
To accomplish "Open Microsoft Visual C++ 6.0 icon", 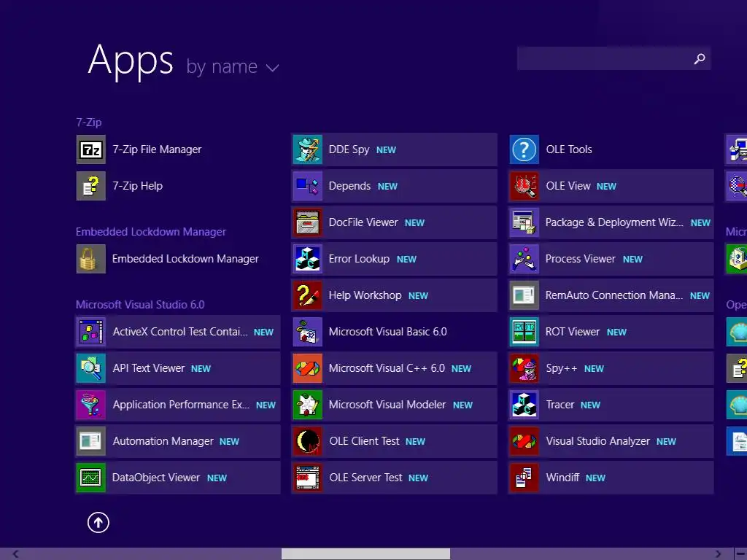I will (308, 368).
